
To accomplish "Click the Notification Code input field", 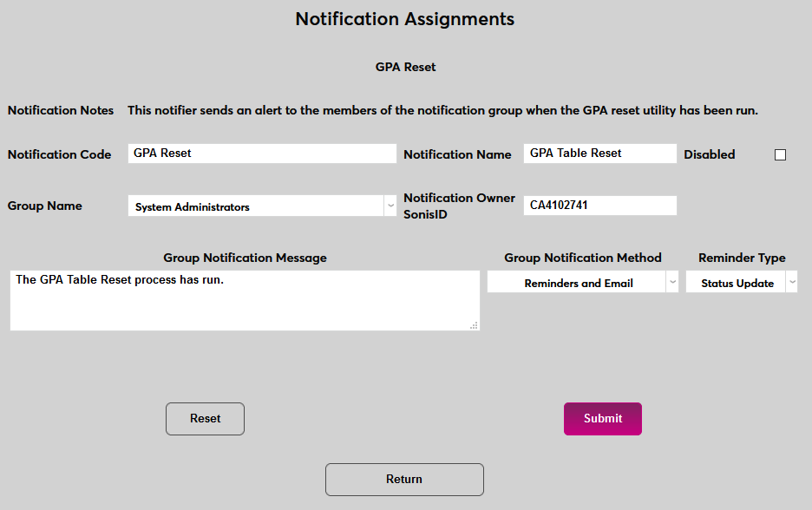I will [x=260, y=153].
